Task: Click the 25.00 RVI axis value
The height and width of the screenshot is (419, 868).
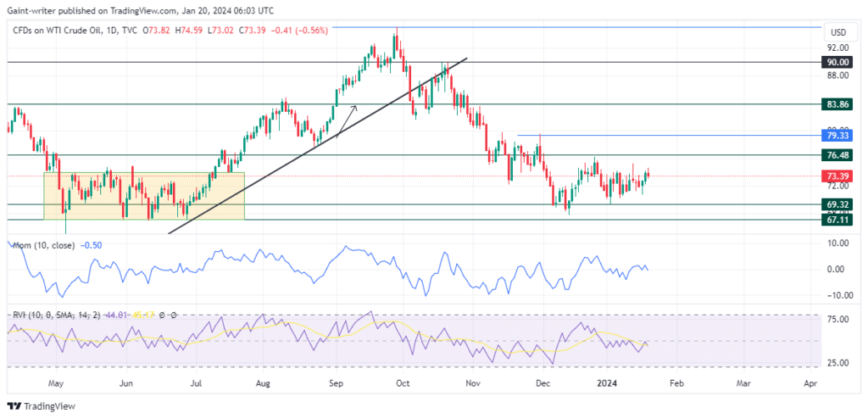Action: pos(837,362)
